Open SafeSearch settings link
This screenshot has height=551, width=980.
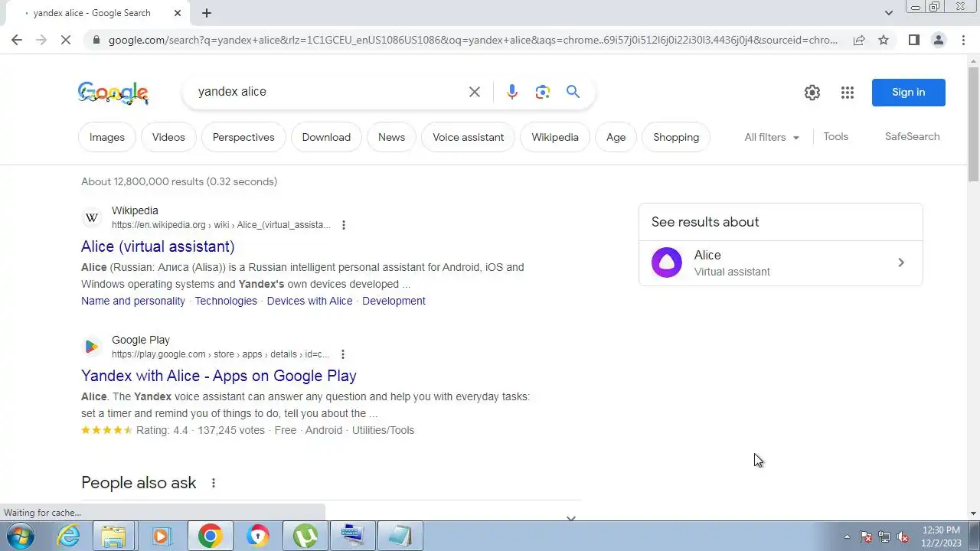912,137
